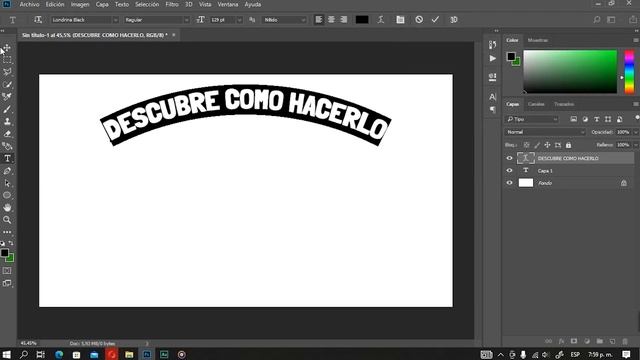The height and width of the screenshot is (360, 640).
Task: Select the Capa 1 text layer
Action: tap(568, 171)
